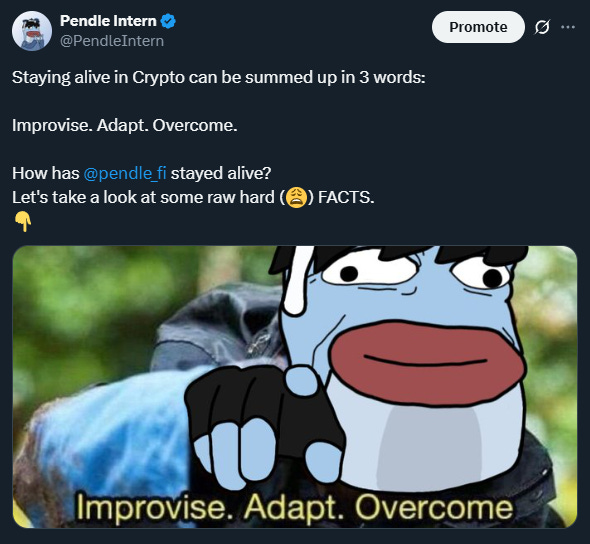Click the weary face emoji
Image resolution: width=590 pixels, height=544 pixels.
click(297, 198)
